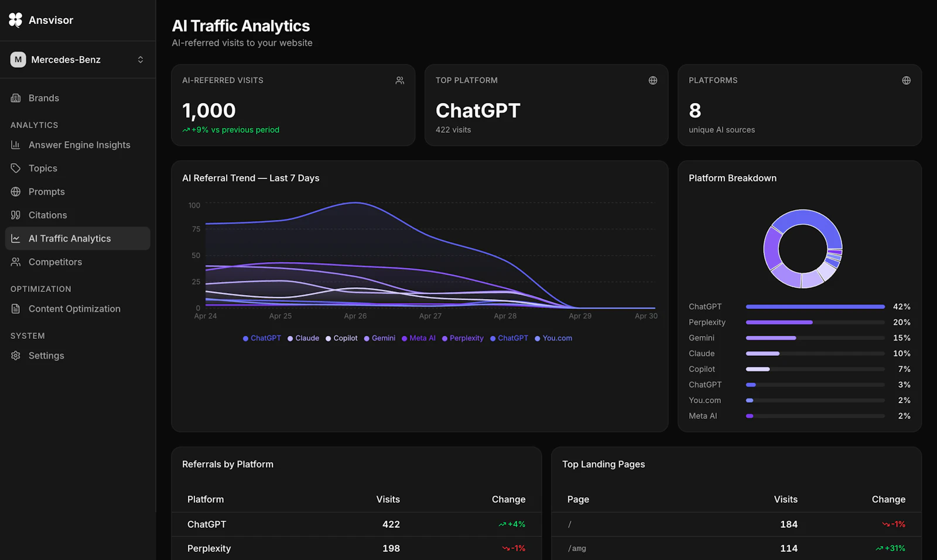Click the down-trend arrow in the "/" page row
Screen dimensions: 937x560
tap(886, 524)
